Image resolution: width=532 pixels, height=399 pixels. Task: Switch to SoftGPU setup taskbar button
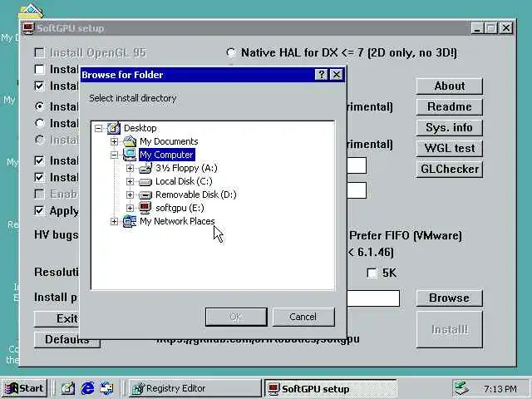pos(330,388)
